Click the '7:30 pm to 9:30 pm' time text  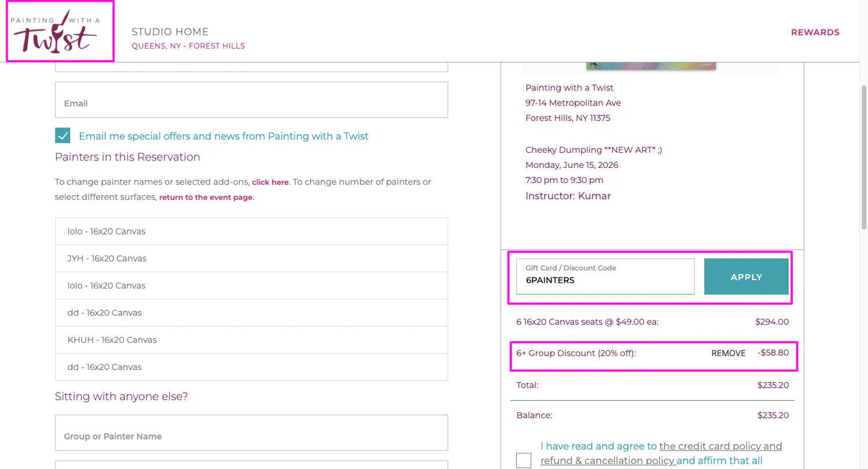[564, 180]
